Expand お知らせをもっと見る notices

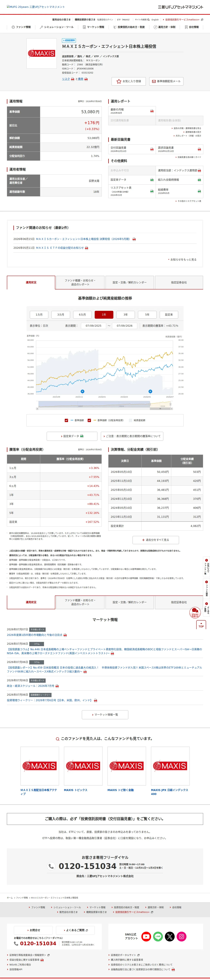coord(183,260)
